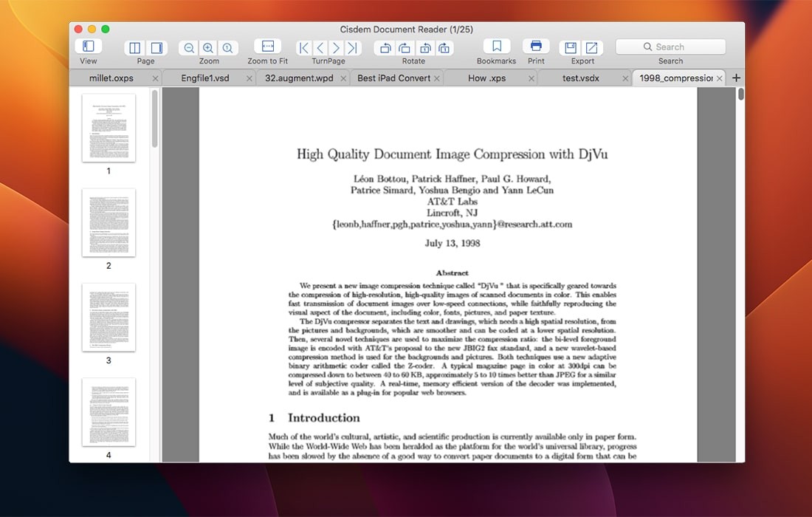Switch to single page layout icon
Image resolution: width=812 pixels, height=517 pixels.
coord(135,48)
